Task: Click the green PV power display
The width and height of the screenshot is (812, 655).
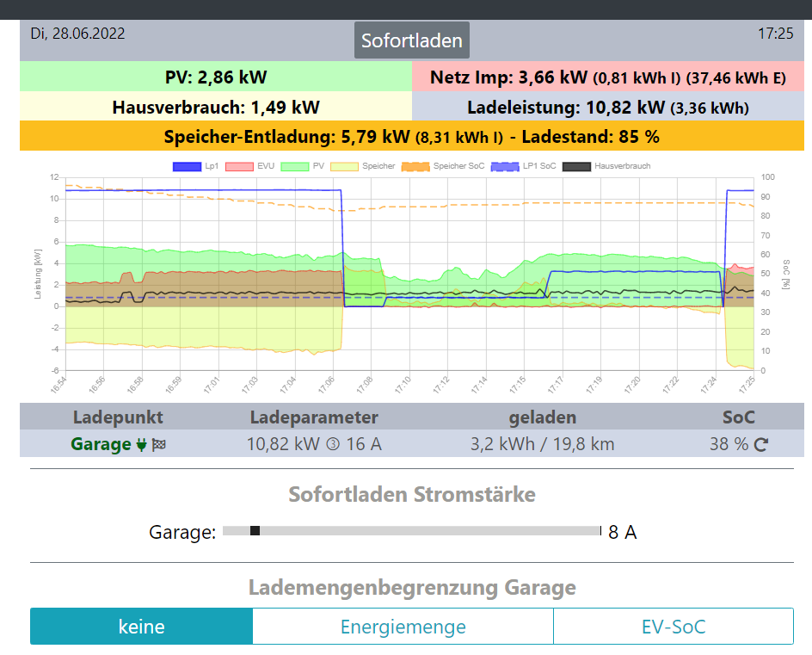Action: pos(216,77)
